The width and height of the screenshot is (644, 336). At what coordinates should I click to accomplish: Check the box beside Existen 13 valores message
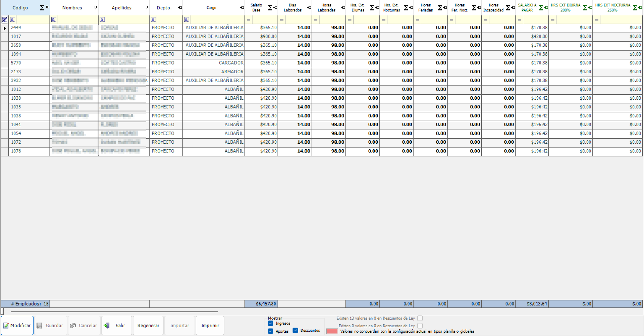420,318
